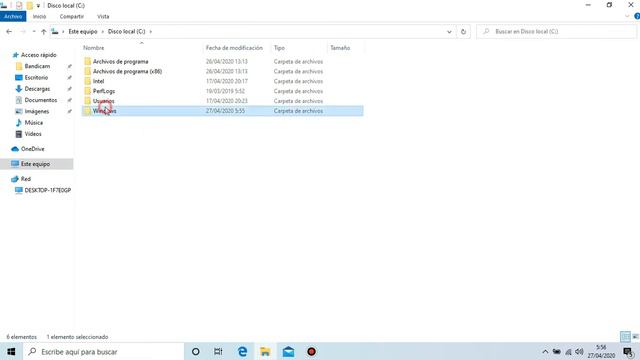Open the Windows Start menu
This screenshot has width=640, height=360.
pos(11,351)
